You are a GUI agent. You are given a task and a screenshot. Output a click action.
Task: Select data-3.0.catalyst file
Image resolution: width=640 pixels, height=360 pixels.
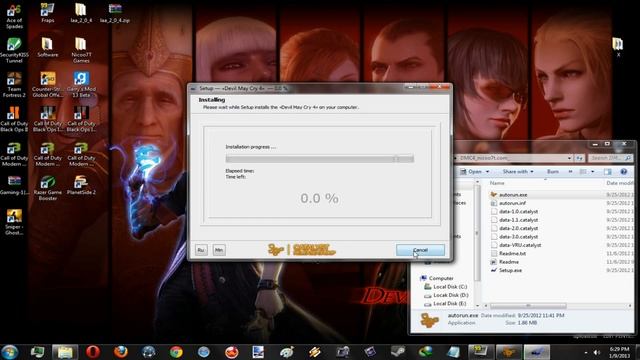coord(518,237)
